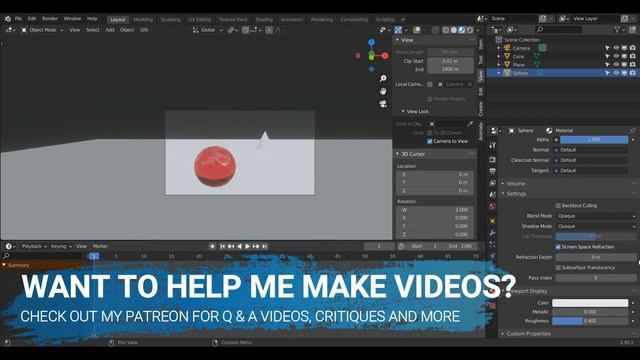Jump to timeline start frame button
Image resolution: width=640 pixels, height=360 pixels.
(x=222, y=246)
